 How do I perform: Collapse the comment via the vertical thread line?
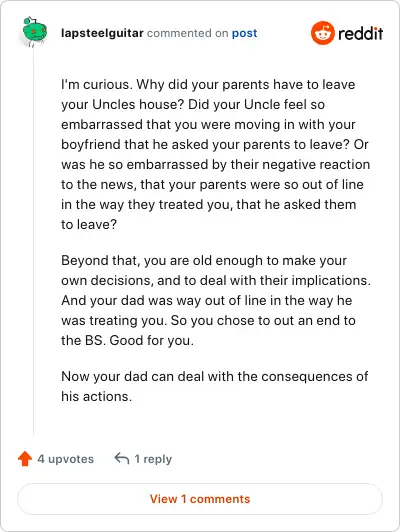[33, 242]
